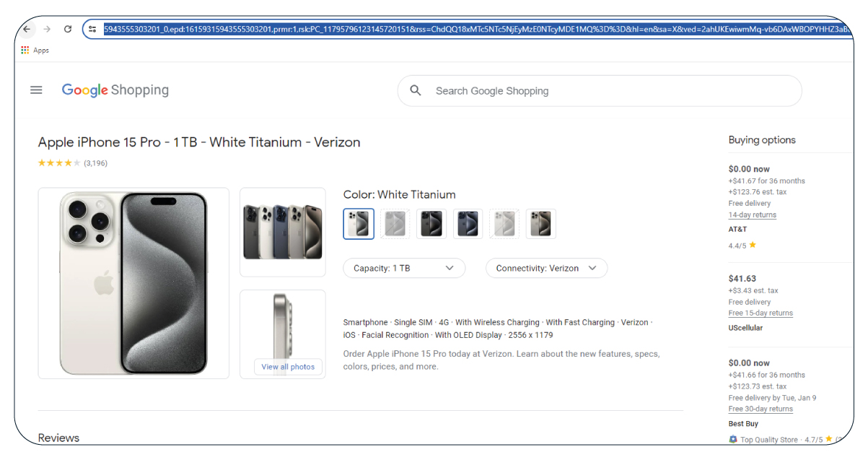Click the $41.63 UScellular price
The height and width of the screenshot is (460, 868).
(x=742, y=278)
